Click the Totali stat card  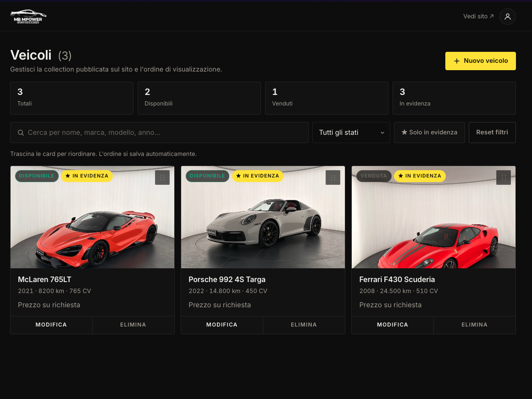pos(72,98)
